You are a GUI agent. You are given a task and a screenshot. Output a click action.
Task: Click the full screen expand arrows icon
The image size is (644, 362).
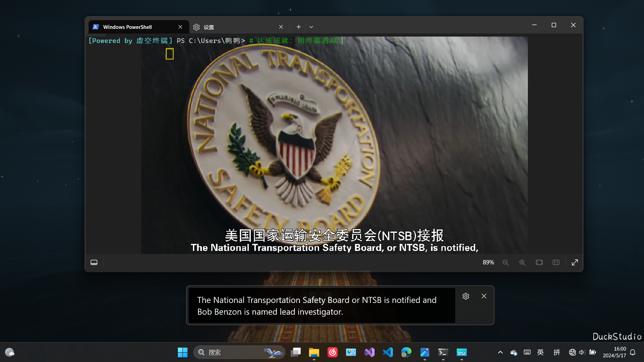575,262
